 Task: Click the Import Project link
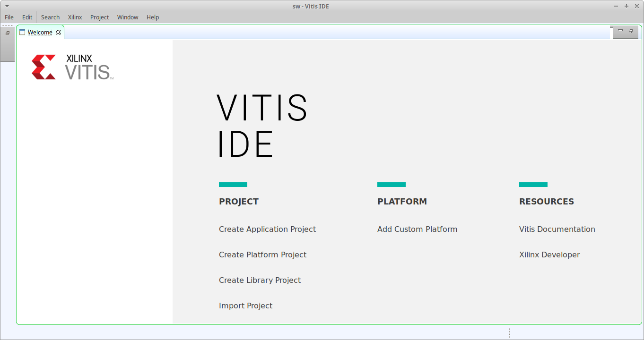pyautogui.click(x=245, y=306)
